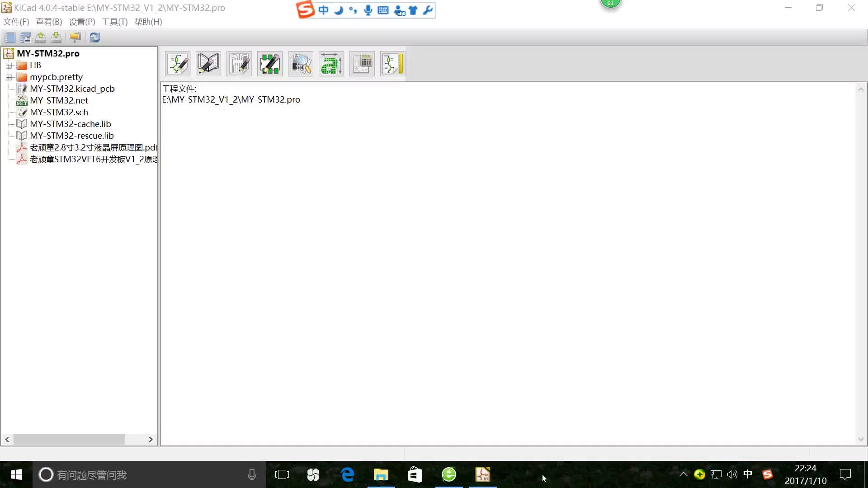This screenshot has height=488, width=868.
Task: Toggle Sogou punctuation mode
Action: click(x=353, y=10)
